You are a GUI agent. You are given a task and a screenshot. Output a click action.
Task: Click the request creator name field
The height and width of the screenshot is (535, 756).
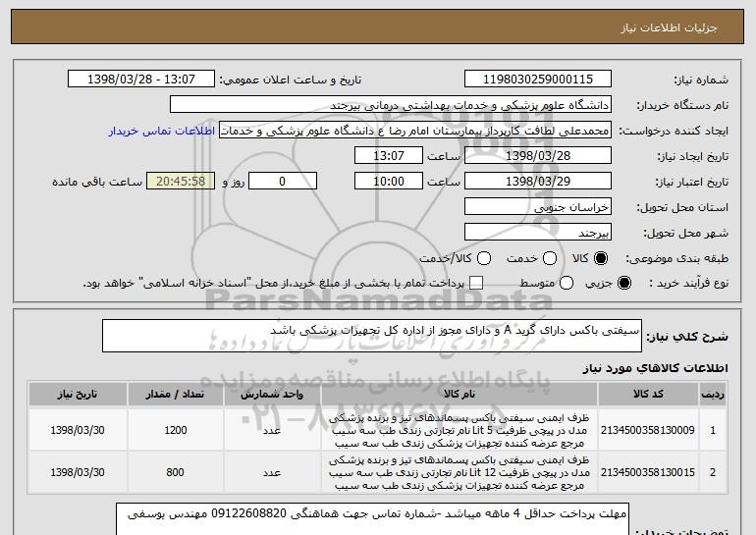tap(415, 131)
